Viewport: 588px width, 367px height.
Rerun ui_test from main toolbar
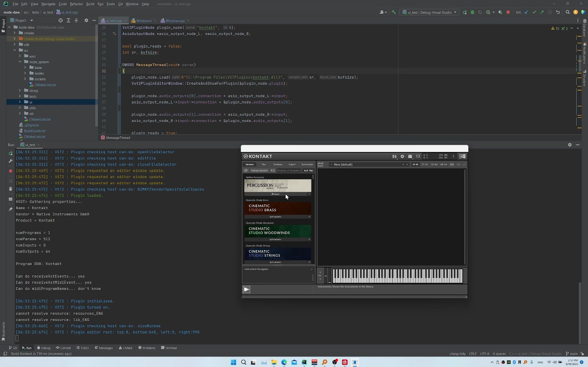click(x=465, y=12)
